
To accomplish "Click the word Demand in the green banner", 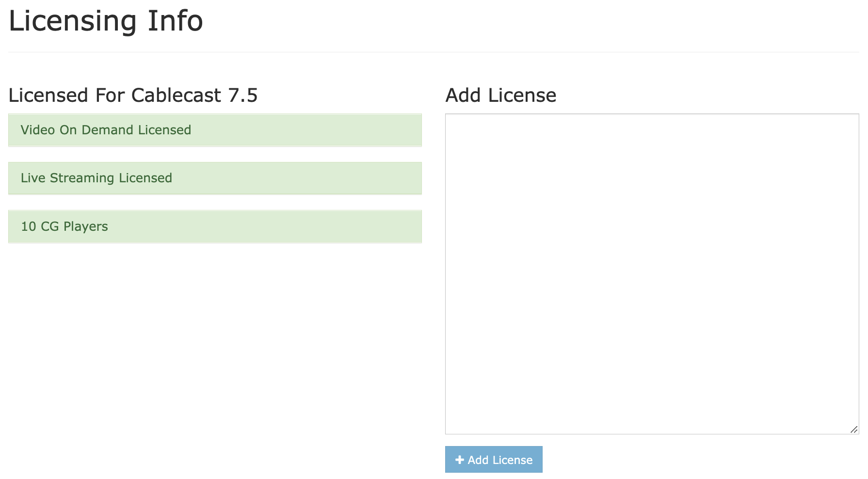I will [107, 130].
